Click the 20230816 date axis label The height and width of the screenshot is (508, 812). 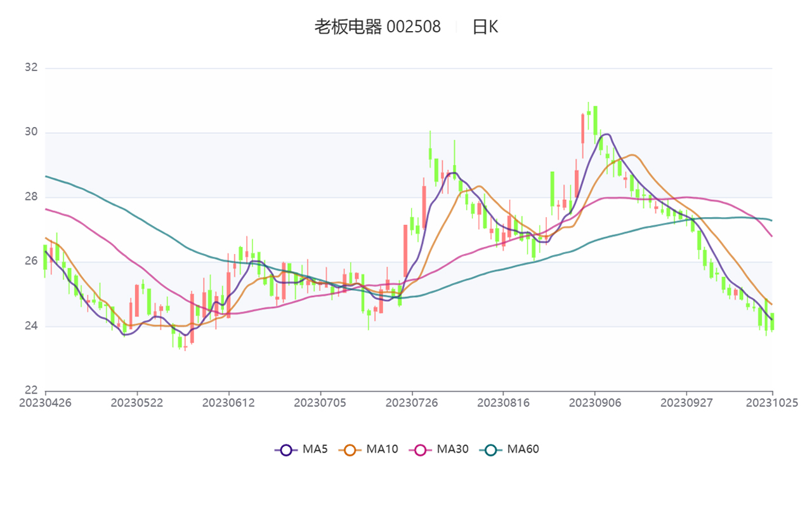pyautogui.click(x=503, y=403)
